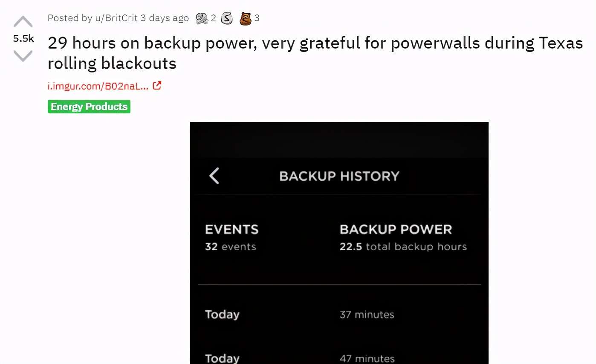Click the '3 days ago' timestamp
This screenshot has height=364, width=596.
coord(165,18)
